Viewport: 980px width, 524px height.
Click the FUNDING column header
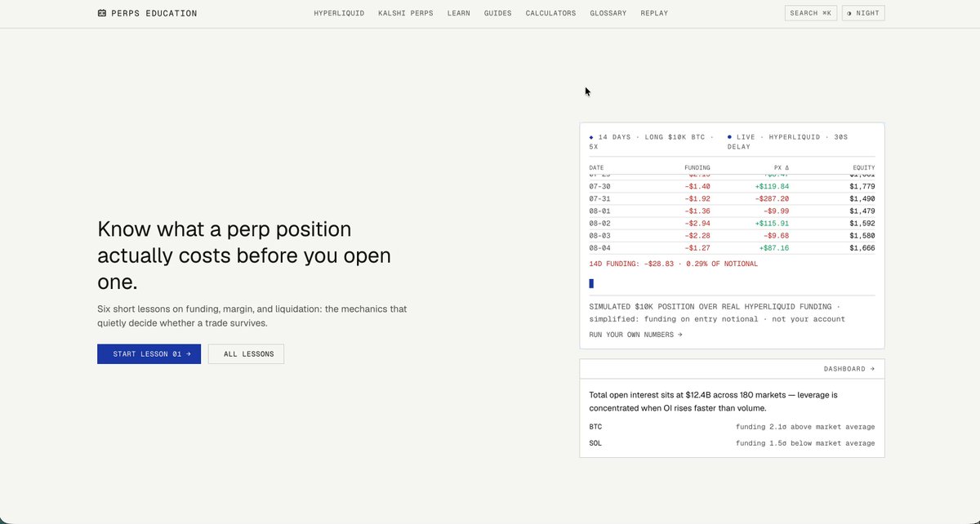[x=697, y=168]
